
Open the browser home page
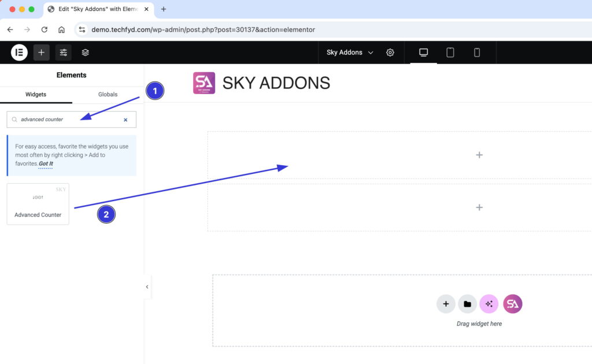click(x=61, y=29)
